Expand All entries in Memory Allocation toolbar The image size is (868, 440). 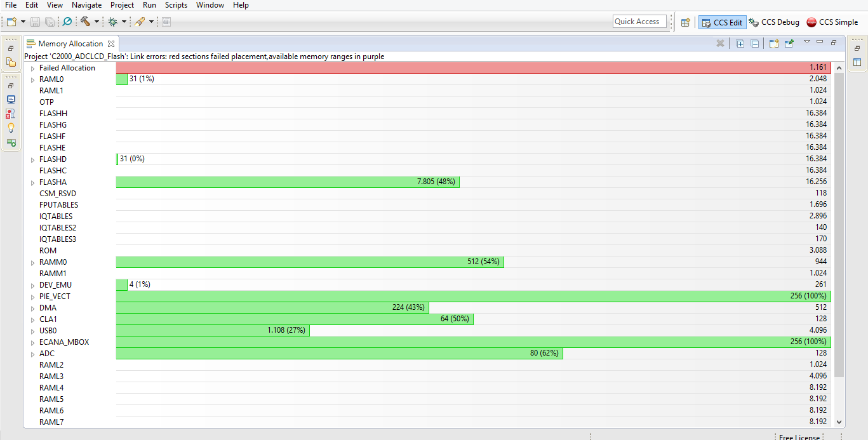[740, 43]
